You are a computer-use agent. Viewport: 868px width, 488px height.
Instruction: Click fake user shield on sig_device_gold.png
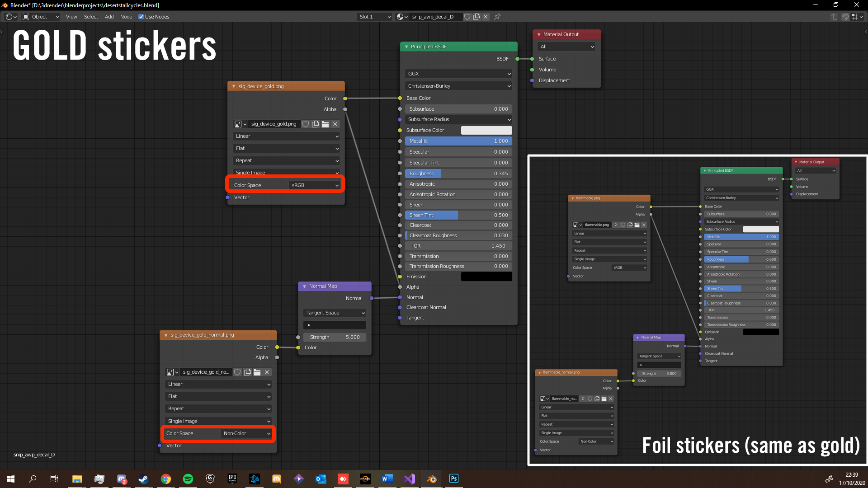(306, 124)
